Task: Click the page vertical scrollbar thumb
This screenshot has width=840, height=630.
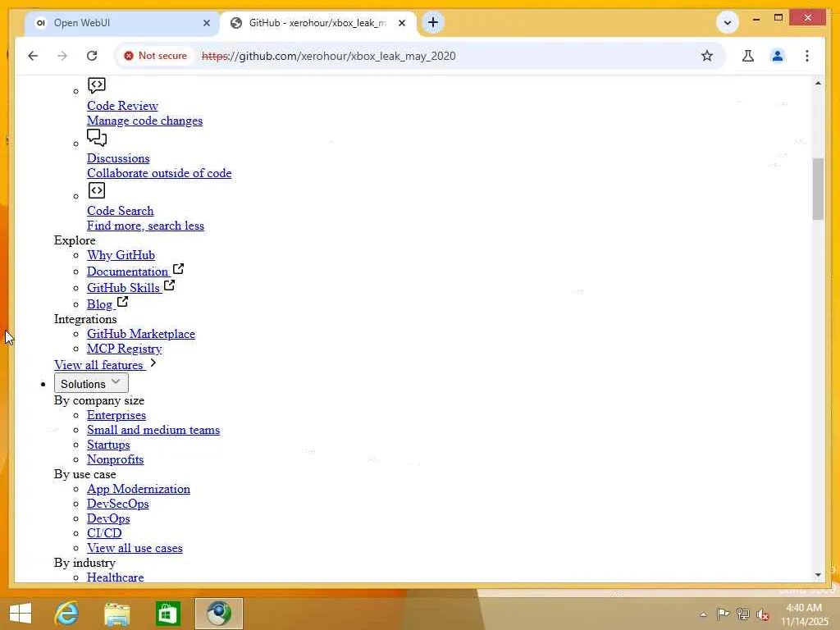Action: tap(818, 189)
